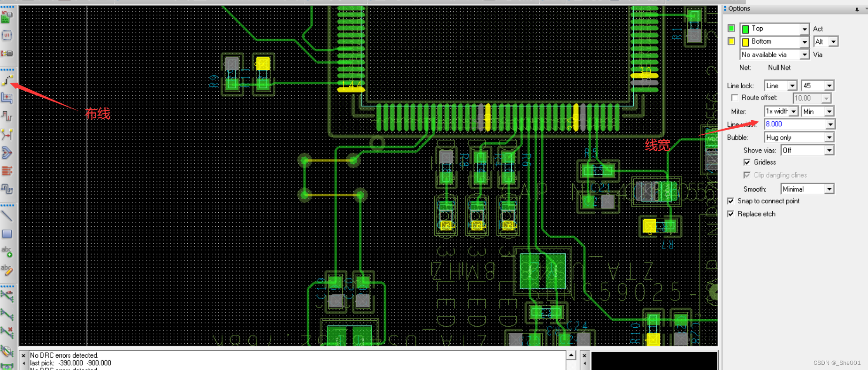Open the Shove vias Off dropdown
The height and width of the screenshot is (370, 868).
point(829,150)
